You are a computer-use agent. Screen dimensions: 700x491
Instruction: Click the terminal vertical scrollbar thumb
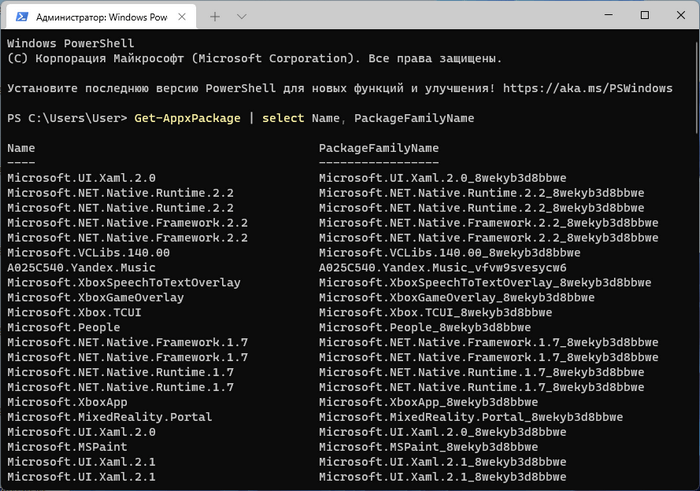[x=696, y=87]
